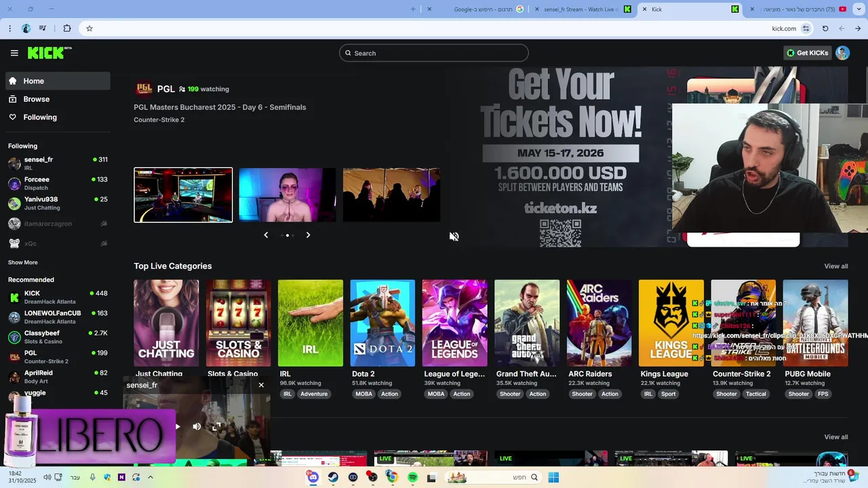Open Steam from the Windows taskbar
This screenshot has height=488, width=868.
tap(333, 477)
